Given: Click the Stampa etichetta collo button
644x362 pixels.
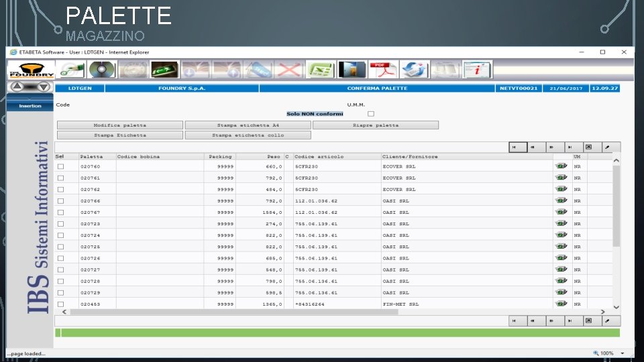Looking at the screenshot, I should (248, 135).
